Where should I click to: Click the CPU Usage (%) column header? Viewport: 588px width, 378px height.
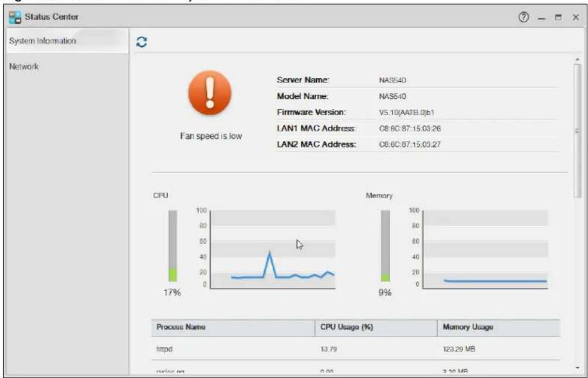(376, 327)
